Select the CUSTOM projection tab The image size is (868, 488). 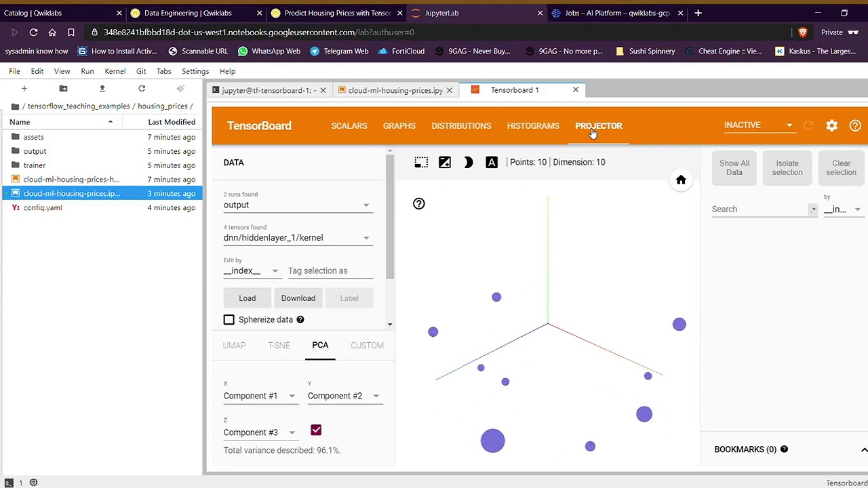(x=367, y=346)
